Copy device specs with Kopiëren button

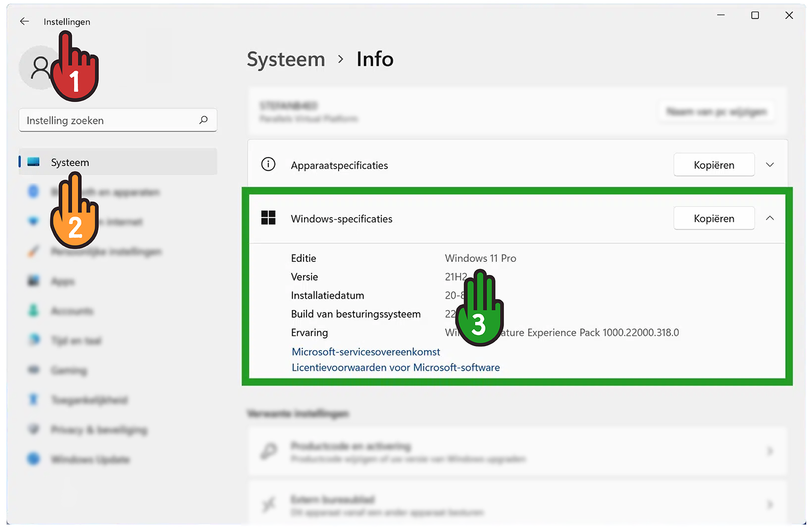713,165
